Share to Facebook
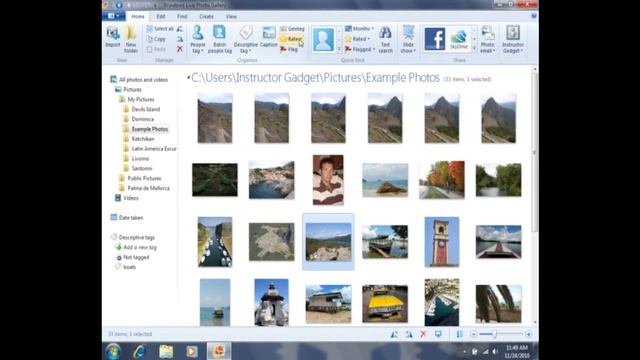The image size is (640, 360). point(435,39)
